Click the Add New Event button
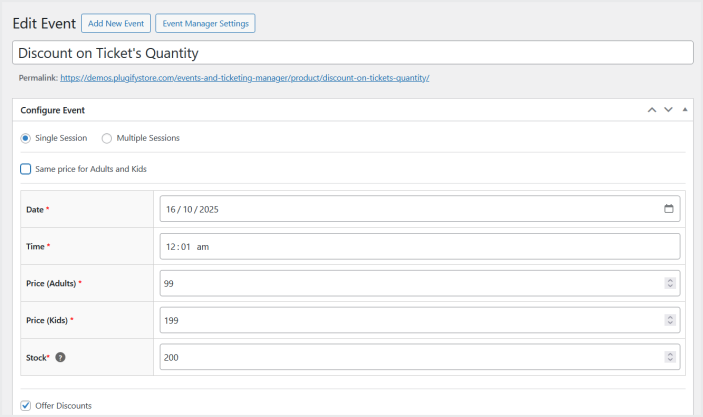This screenshot has height=417, width=703. click(x=115, y=23)
